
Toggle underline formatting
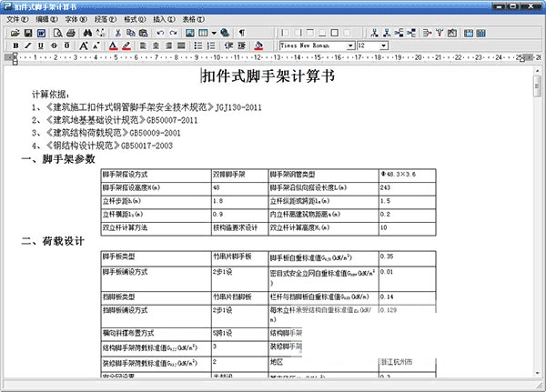pos(41,45)
